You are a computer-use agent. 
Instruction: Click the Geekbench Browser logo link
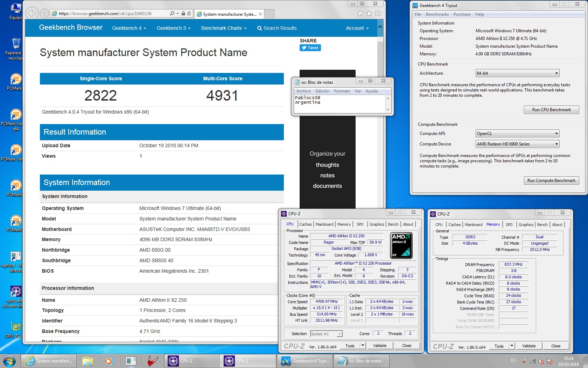coord(71,27)
